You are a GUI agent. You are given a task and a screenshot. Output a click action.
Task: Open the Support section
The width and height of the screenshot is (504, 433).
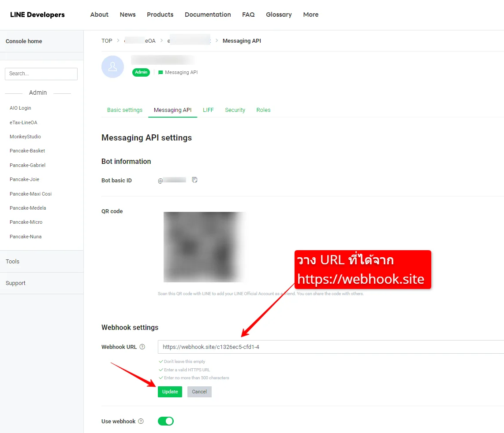coord(15,283)
